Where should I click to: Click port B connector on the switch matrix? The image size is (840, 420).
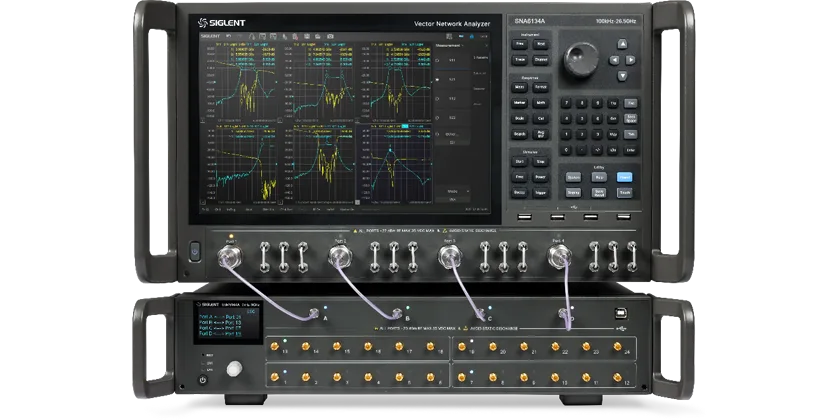[397, 313]
